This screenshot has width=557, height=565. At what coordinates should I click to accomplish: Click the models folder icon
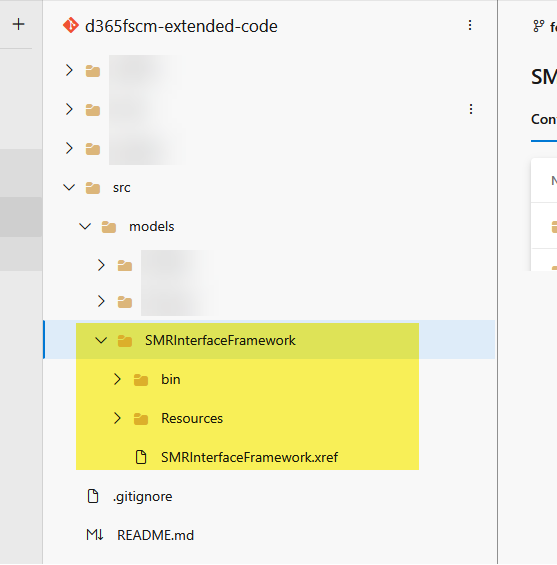(109, 227)
